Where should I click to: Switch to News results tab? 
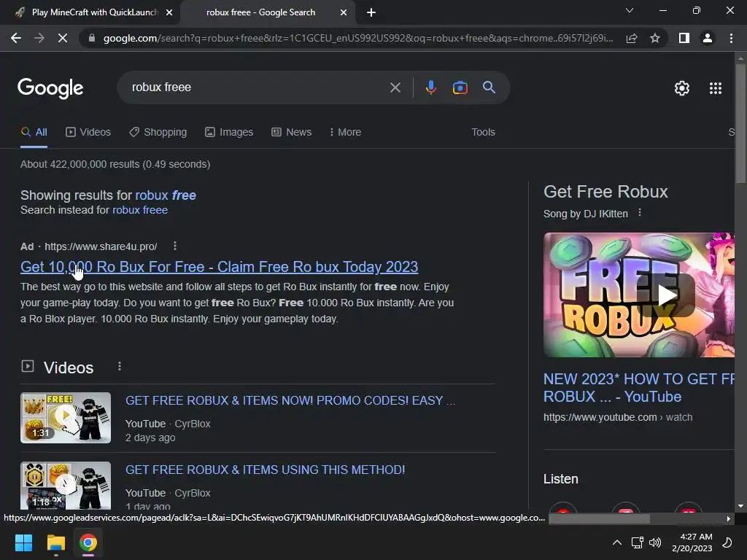click(291, 133)
